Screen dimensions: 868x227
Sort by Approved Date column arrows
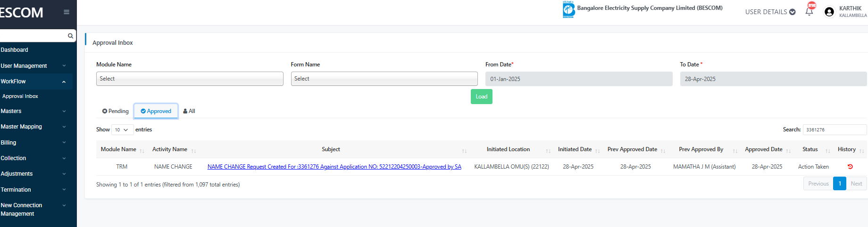(x=788, y=151)
